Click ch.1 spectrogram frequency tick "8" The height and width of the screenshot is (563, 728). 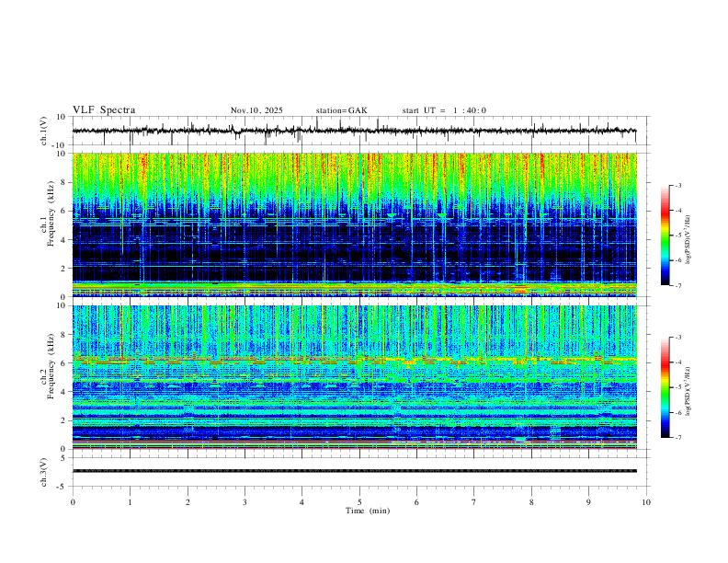click(64, 182)
